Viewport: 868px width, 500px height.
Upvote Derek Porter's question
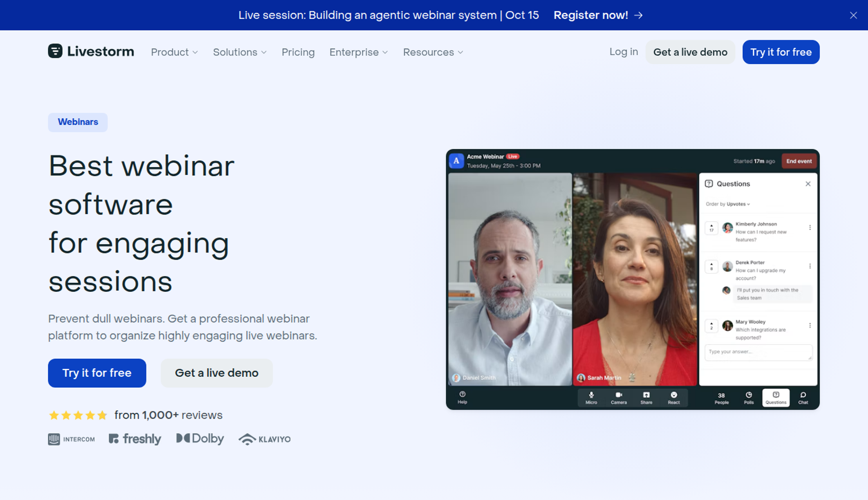tap(711, 266)
